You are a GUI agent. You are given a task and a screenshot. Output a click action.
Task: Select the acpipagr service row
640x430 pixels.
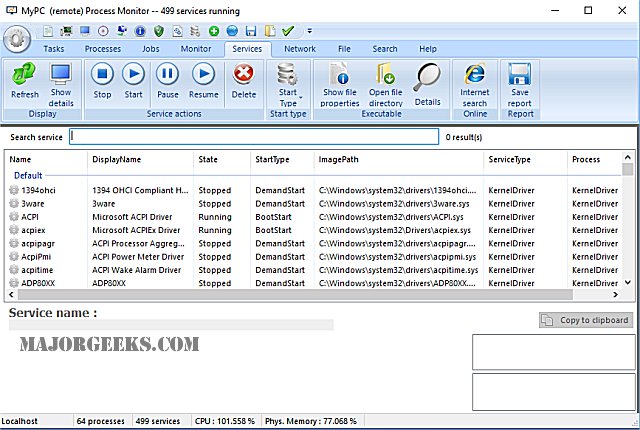click(313, 244)
